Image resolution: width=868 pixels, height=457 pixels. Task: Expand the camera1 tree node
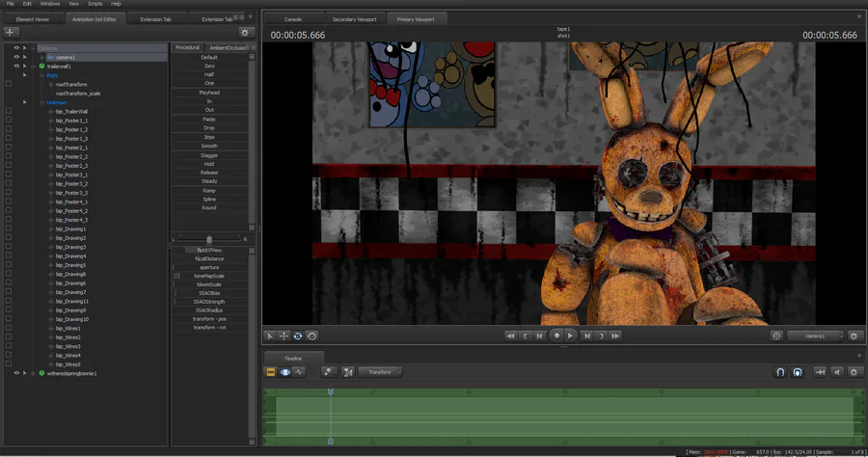[42, 57]
